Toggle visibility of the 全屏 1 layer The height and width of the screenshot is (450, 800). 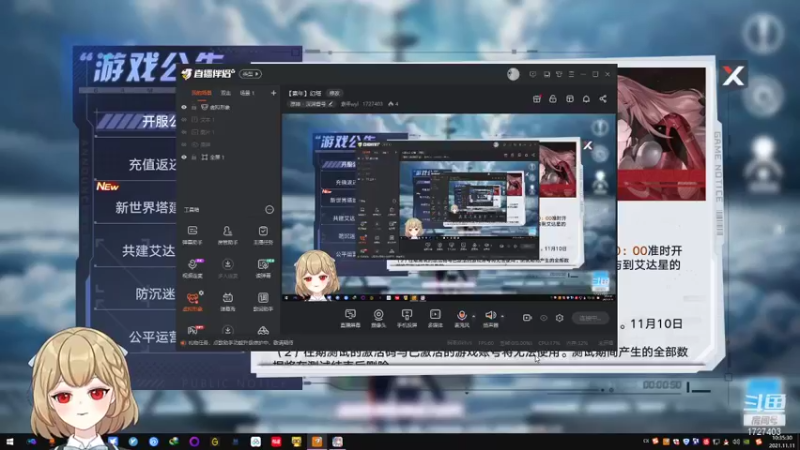click(184, 157)
